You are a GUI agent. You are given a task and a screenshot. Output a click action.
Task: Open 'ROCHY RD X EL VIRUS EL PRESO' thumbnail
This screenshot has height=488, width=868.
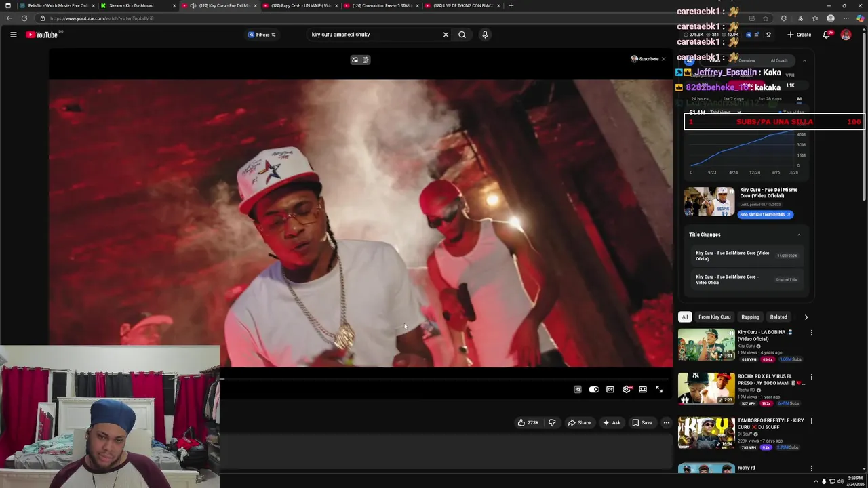[707, 389]
